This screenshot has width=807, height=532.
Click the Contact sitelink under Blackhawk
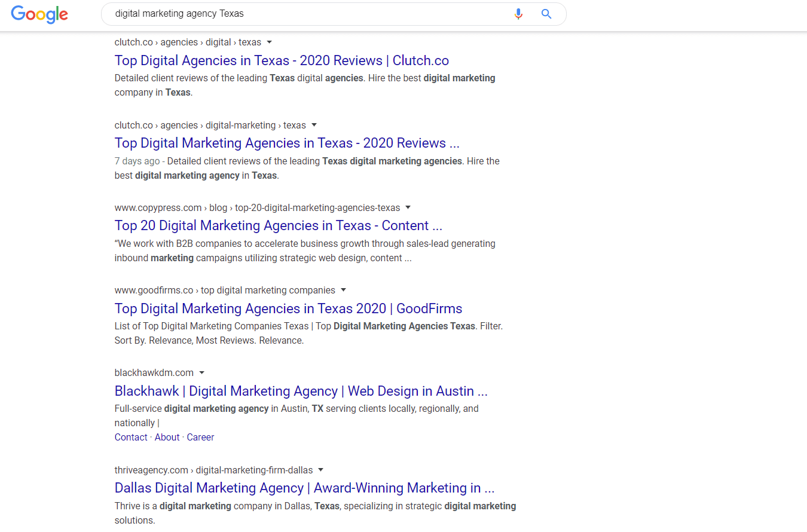pyautogui.click(x=130, y=437)
